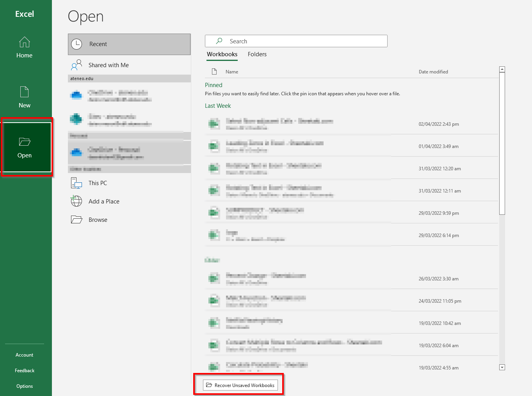
Task: Select This PC location
Action: 129,183
